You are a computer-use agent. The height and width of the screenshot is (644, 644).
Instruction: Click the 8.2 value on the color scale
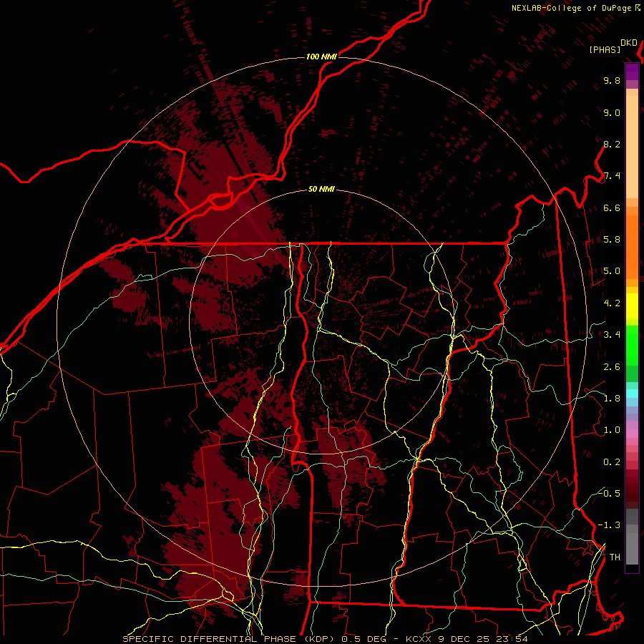pyautogui.click(x=612, y=144)
